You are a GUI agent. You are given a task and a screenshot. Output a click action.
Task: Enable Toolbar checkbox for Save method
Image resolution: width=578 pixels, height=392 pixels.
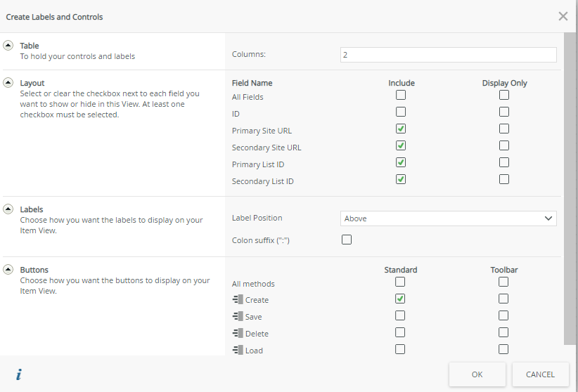tap(503, 315)
